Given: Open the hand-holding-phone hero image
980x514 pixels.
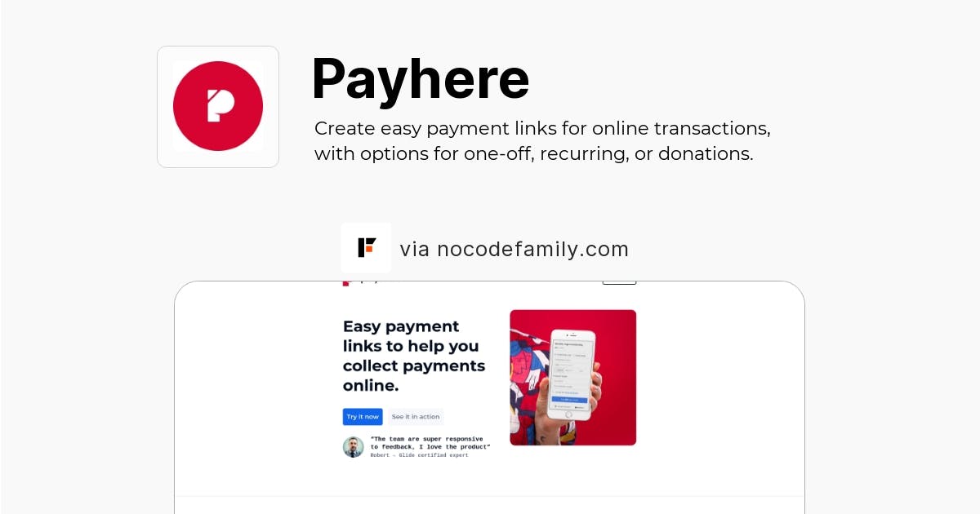Looking at the screenshot, I should (573, 378).
